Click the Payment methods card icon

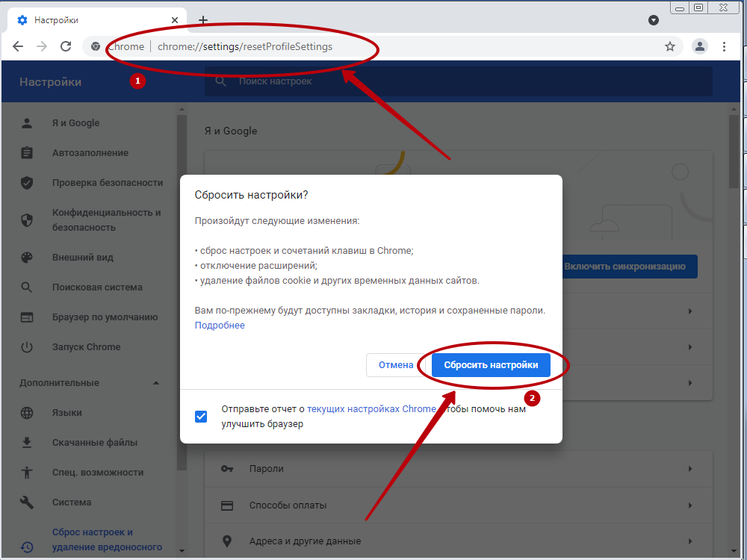pos(227,505)
